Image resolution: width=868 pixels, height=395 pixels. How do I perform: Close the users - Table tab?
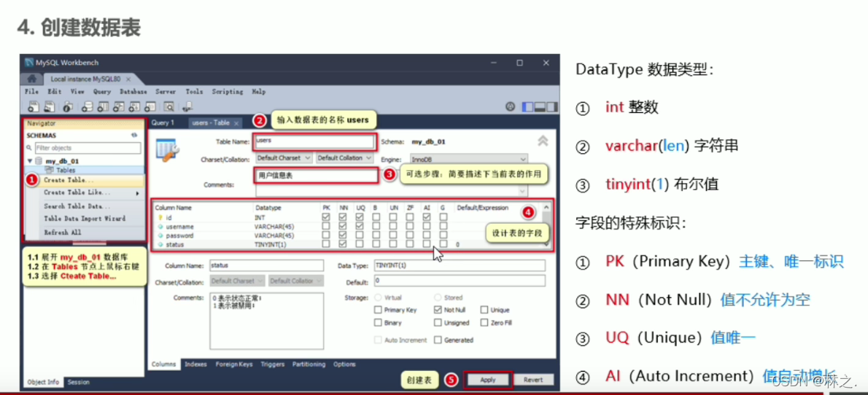[236, 123]
